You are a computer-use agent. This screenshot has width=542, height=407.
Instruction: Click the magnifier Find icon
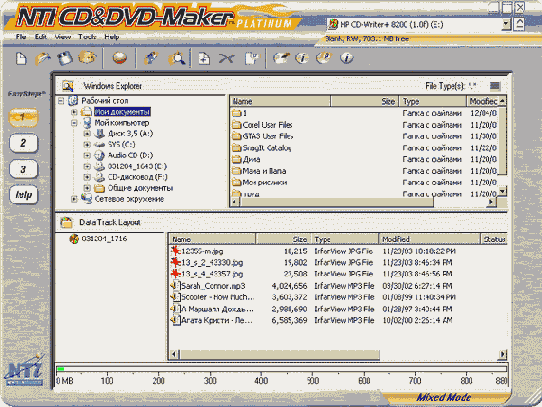[177, 58]
